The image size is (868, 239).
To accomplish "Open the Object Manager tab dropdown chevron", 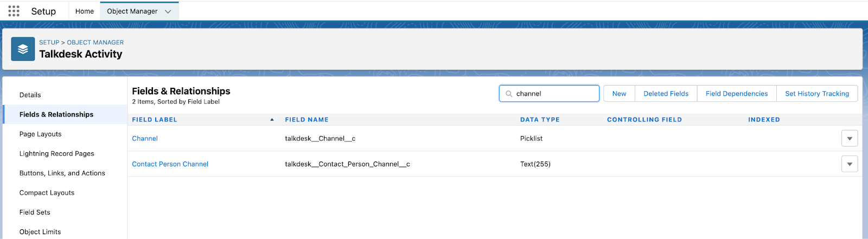I will (x=168, y=11).
